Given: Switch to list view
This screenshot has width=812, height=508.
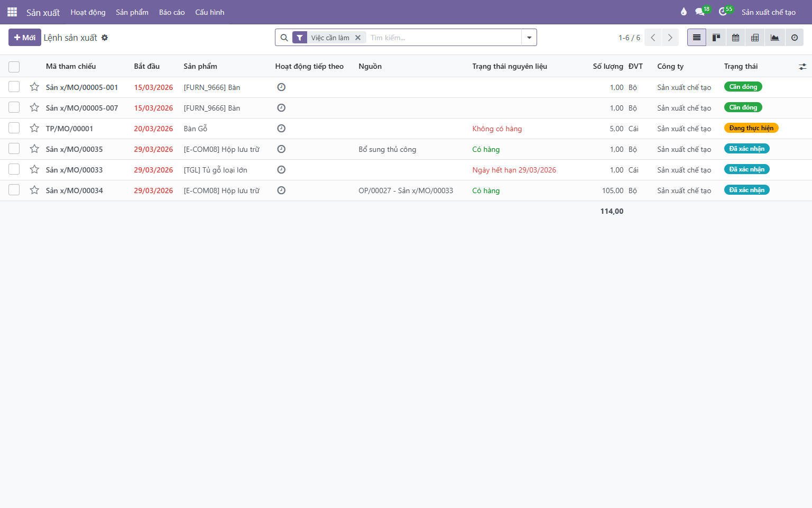Looking at the screenshot, I should click(697, 38).
